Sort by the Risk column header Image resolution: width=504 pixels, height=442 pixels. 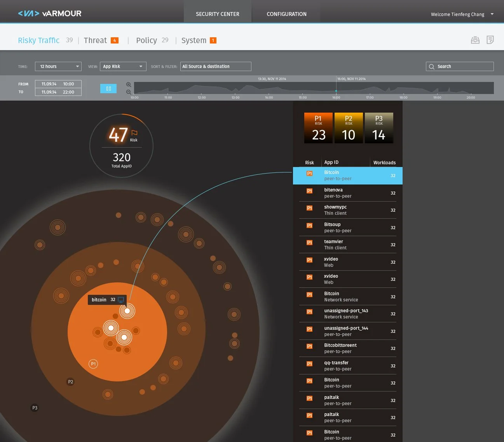(x=309, y=163)
